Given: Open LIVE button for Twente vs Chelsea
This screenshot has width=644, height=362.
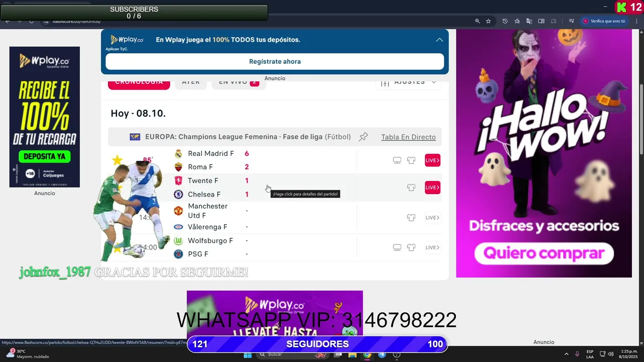Looking at the screenshot, I should [433, 188].
